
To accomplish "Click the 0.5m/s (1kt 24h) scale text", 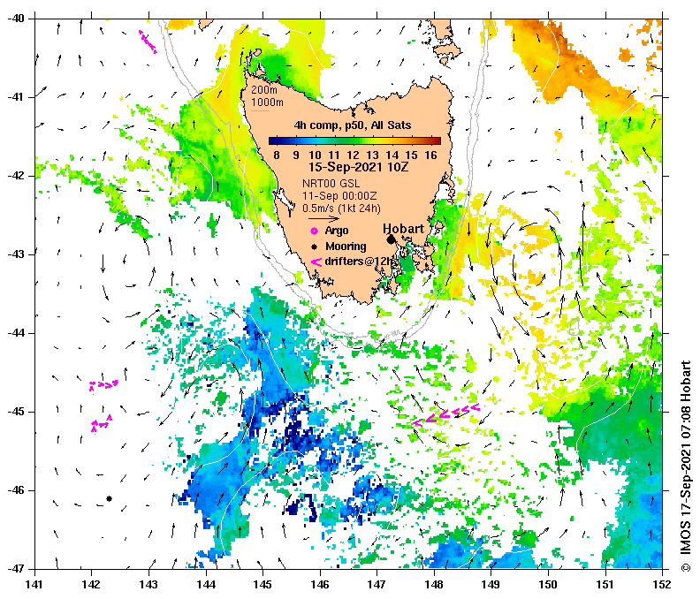I will pos(341,209).
